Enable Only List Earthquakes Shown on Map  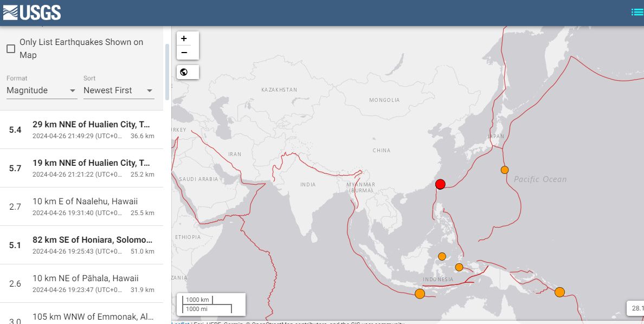[x=11, y=49]
